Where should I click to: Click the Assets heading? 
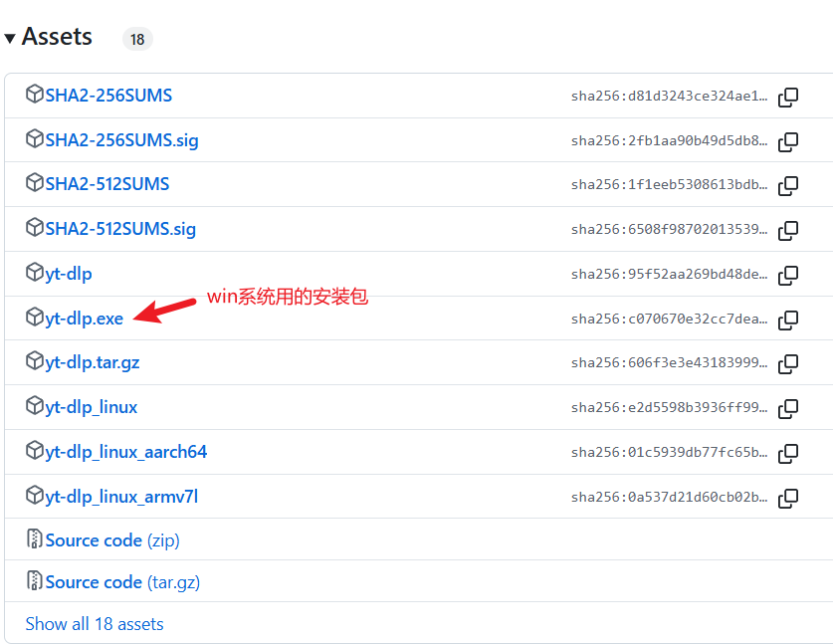[57, 37]
